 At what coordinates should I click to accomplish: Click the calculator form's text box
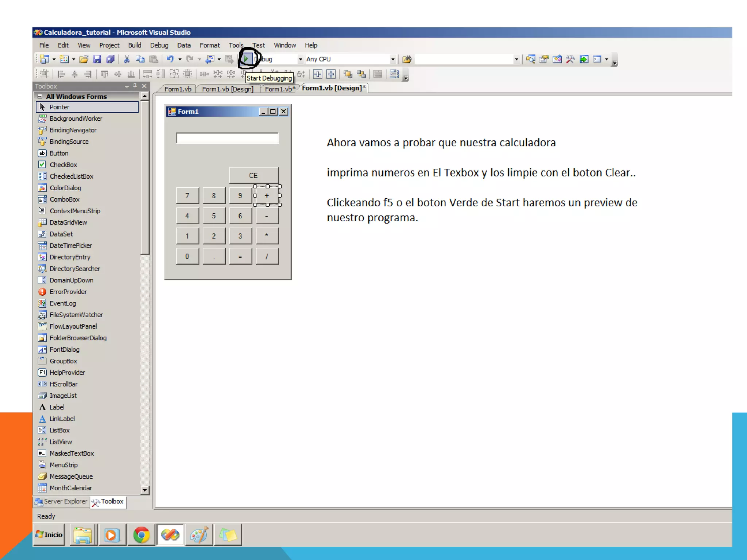pyautogui.click(x=227, y=138)
